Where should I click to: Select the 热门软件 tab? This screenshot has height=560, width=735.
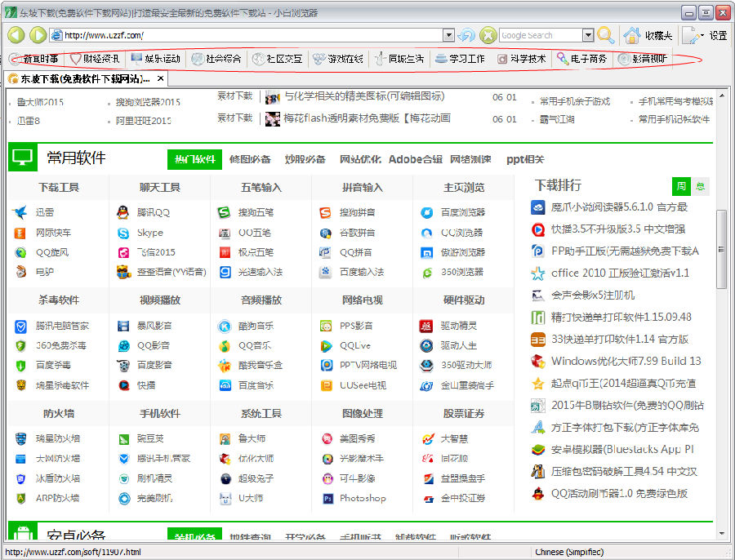click(194, 159)
